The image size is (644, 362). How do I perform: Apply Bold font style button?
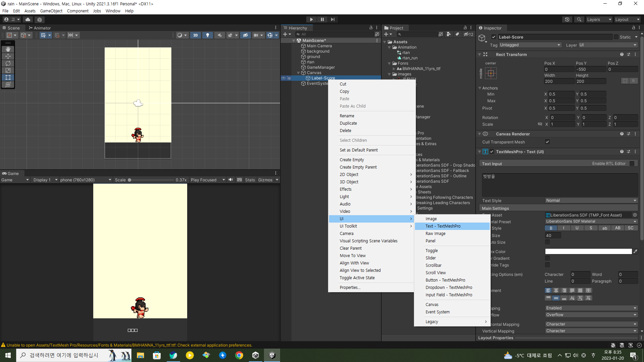[551, 228]
